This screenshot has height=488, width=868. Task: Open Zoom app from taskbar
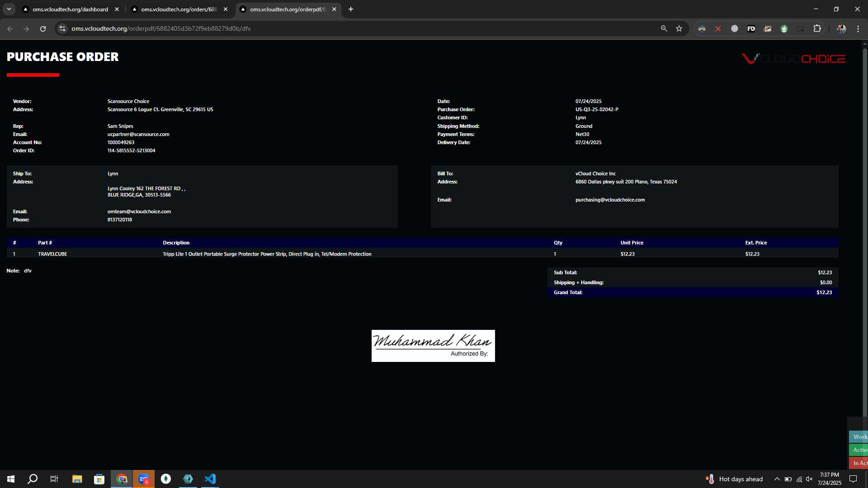click(144, 479)
